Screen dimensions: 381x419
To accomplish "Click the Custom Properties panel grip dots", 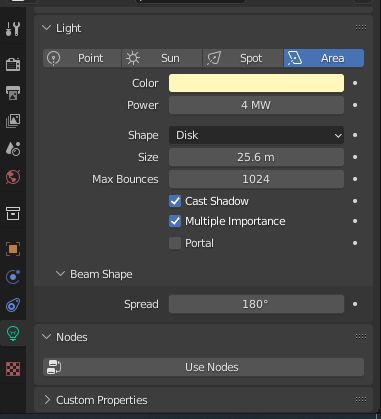I will [x=361, y=399].
